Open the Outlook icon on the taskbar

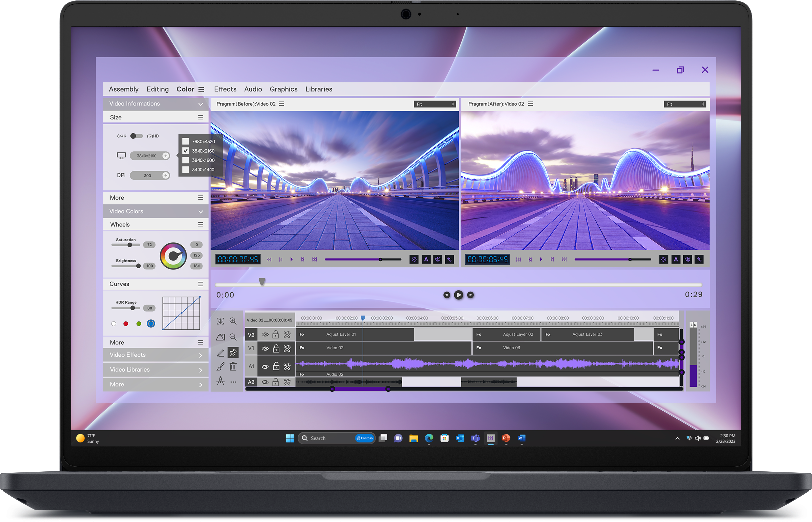460,438
